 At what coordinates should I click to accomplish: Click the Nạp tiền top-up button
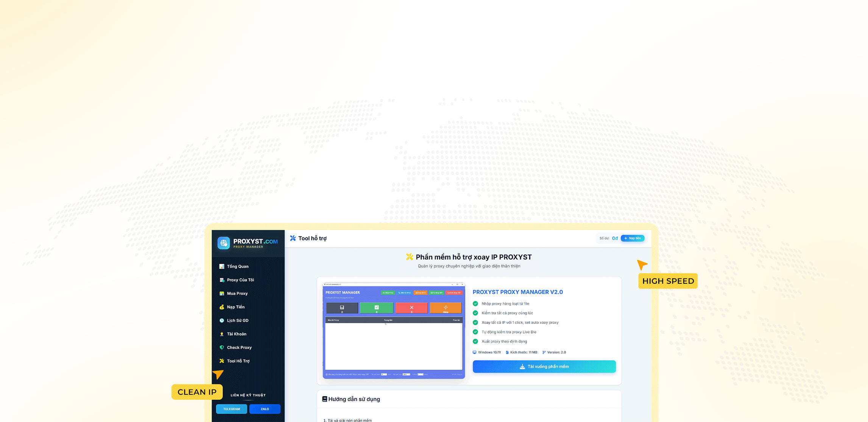pyautogui.click(x=633, y=238)
